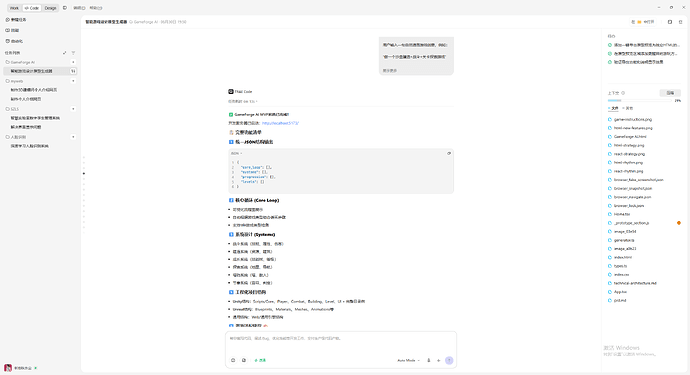Screen dimensions: 690x375
Task: Switch to the Design tab
Action: [x=50, y=8]
